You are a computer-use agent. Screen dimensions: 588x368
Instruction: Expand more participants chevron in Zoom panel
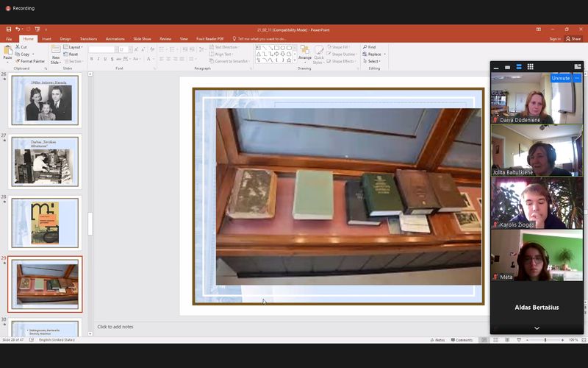537,328
